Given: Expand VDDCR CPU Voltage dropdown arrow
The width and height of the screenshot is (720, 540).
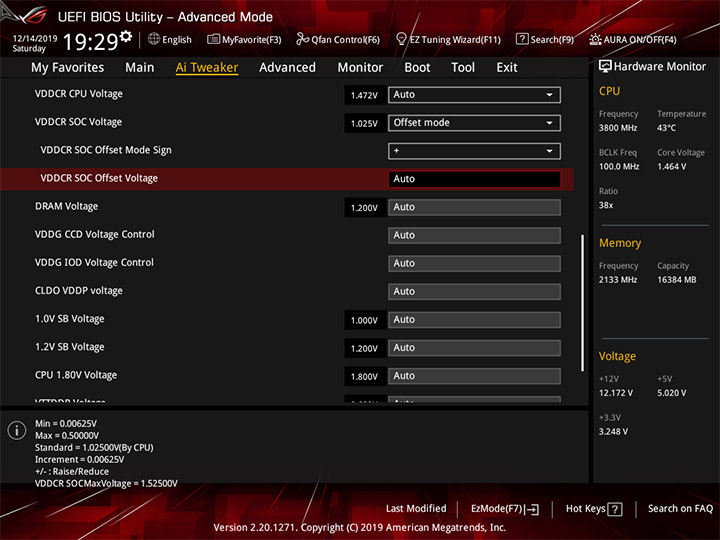Looking at the screenshot, I should pos(549,95).
